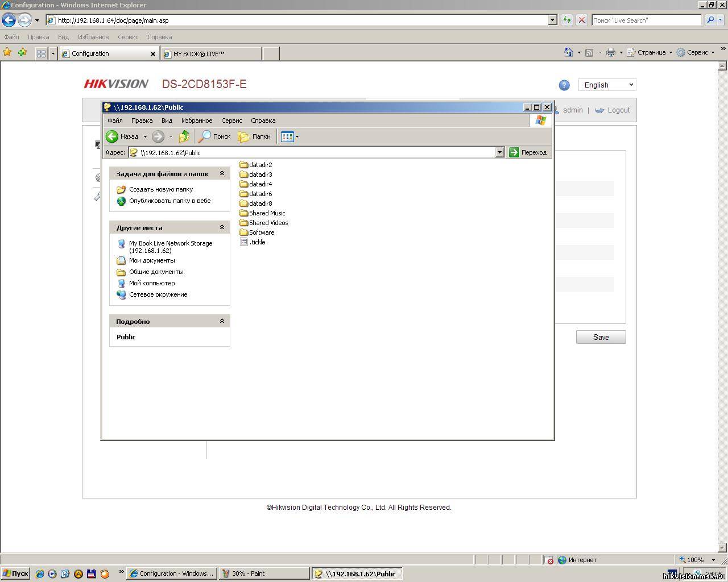Viewport: 728px width, 582px height.
Task: Close the Configuration tab
Action: pyautogui.click(x=152, y=54)
